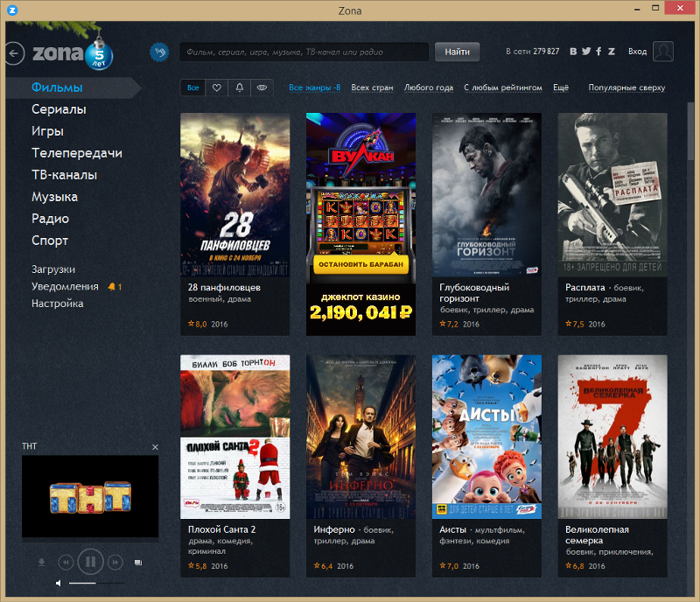700x602 pixels.
Task: Click the Вулкан casino ad banner
Action: 360,224
